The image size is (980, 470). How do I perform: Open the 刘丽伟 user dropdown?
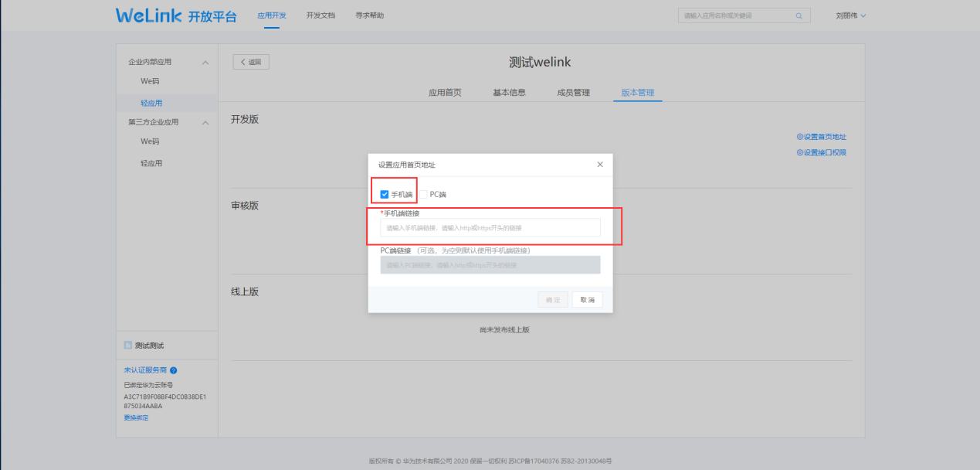coord(851,15)
